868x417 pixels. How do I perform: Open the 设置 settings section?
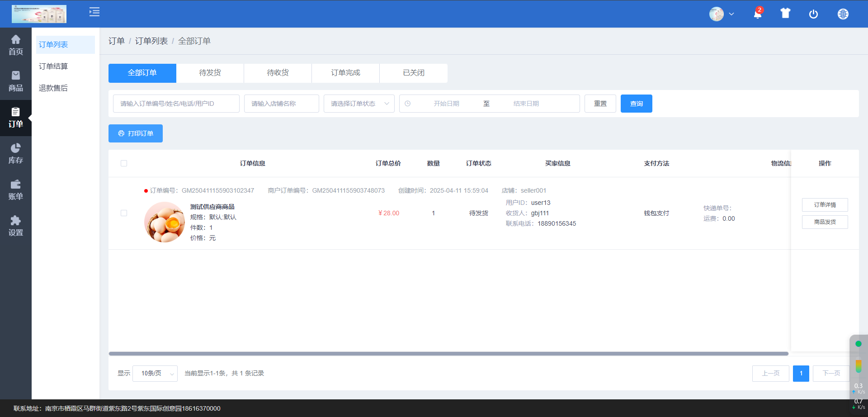tap(16, 226)
